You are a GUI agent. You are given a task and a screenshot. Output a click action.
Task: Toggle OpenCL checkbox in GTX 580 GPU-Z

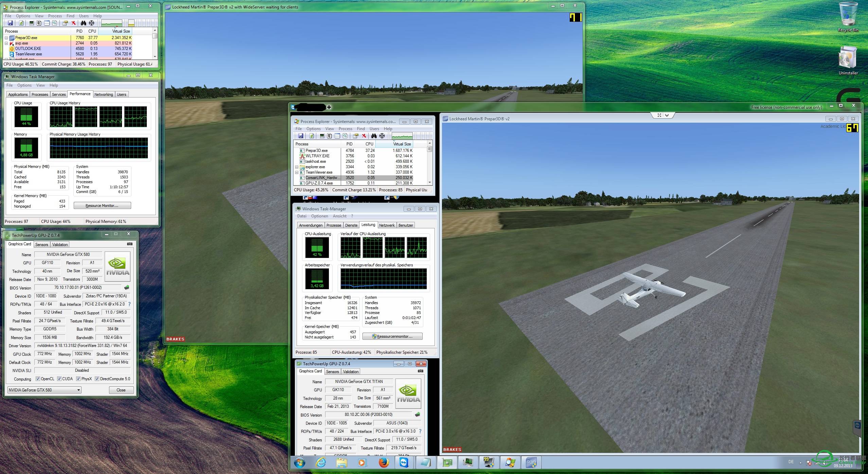pyautogui.click(x=38, y=379)
